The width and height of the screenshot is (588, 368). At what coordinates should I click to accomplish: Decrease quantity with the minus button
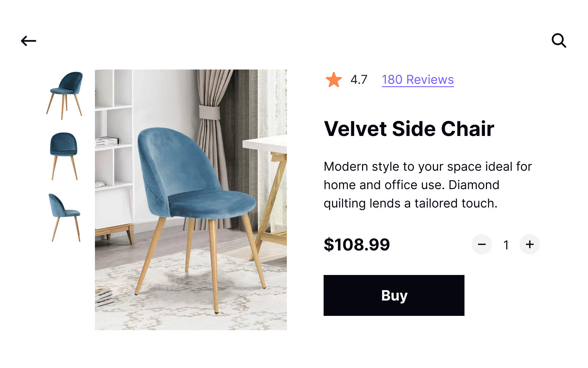click(482, 244)
